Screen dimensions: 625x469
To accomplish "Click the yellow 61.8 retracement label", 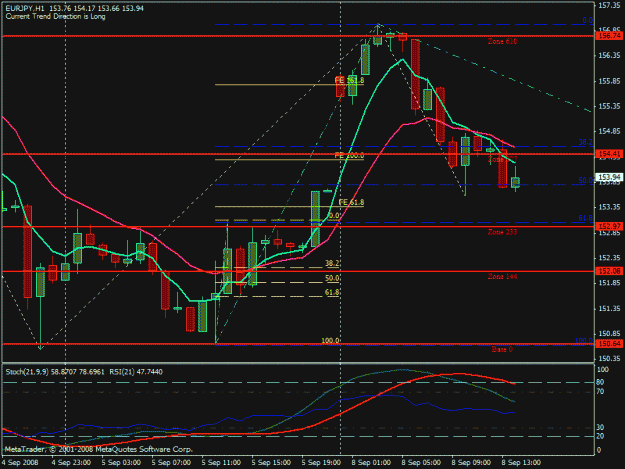I will coord(332,292).
